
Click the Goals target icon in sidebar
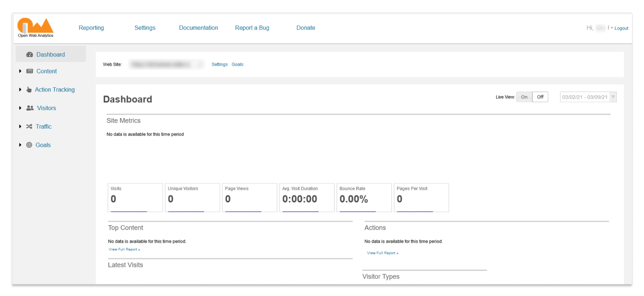29,145
